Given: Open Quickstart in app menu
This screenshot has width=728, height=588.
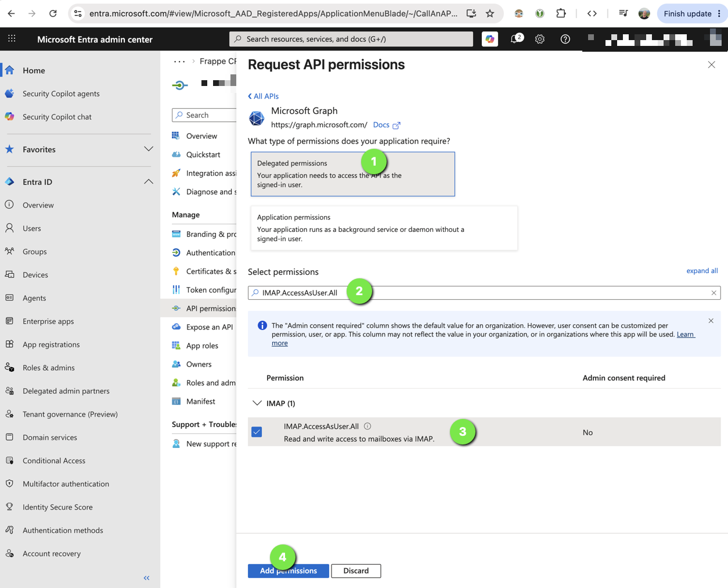Looking at the screenshot, I should point(203,155).
